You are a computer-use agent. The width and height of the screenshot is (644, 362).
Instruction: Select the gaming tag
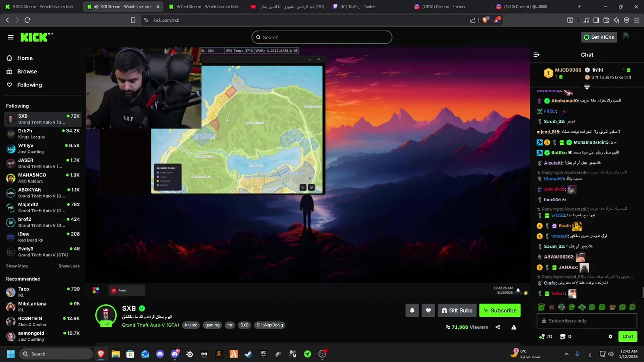click(x=212, y=325)
